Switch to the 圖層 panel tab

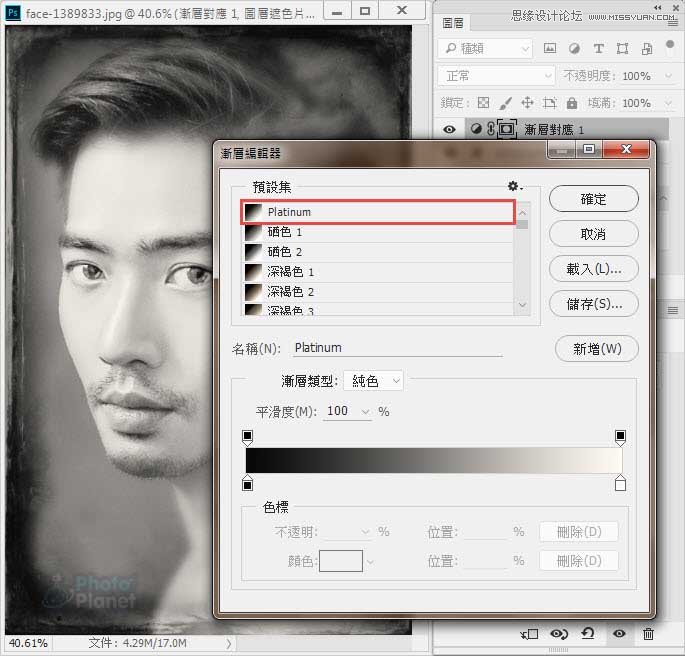pos(453,23)
